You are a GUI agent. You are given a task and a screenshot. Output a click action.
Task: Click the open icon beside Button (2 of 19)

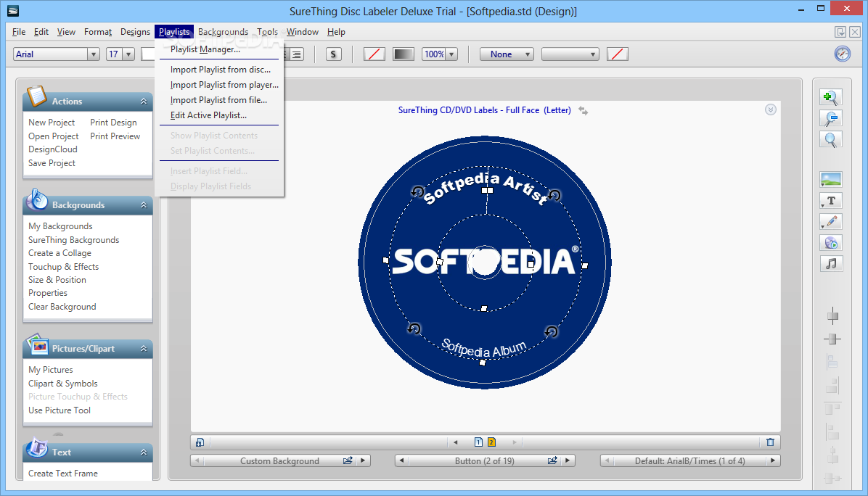coord(552,460)
